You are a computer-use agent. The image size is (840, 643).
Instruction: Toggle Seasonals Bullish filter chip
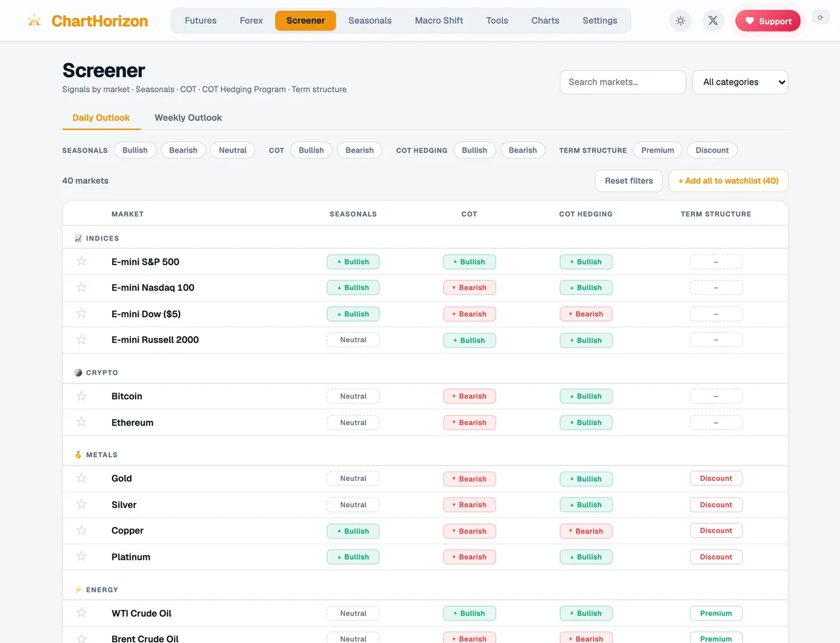click(x=135, y=150)
